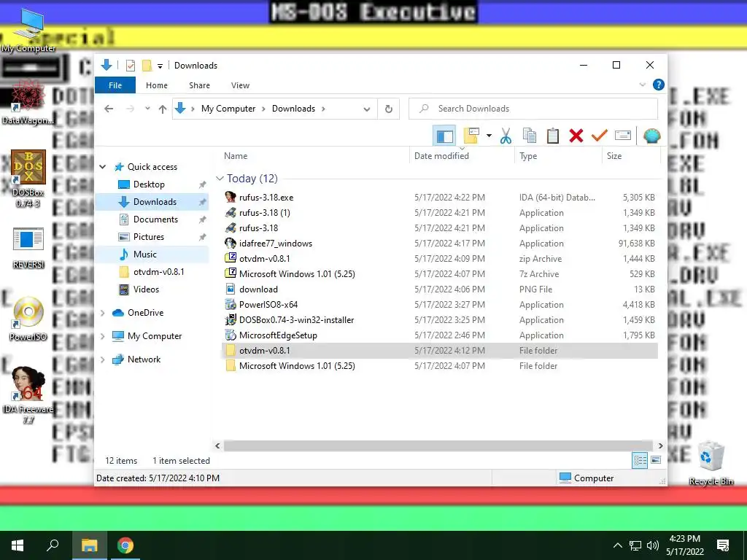This screenshot has height=560, width=747.
Task: Switch to Details view in the status bar
Action: [639, 461]
